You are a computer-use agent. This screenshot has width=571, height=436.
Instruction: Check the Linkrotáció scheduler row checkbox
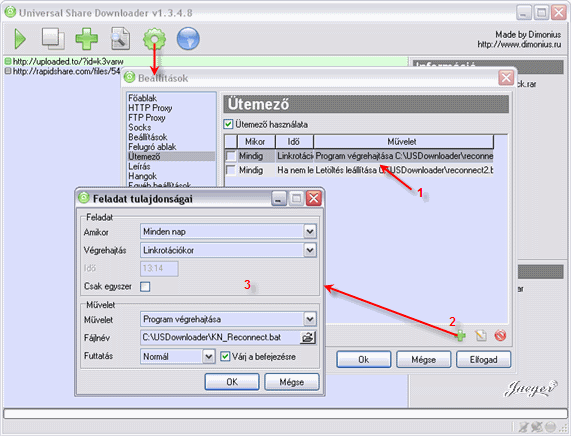coord(231,156)
